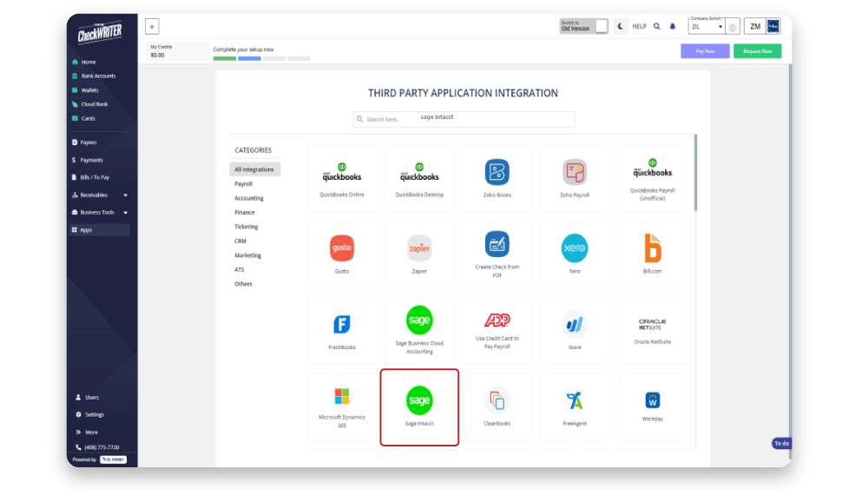Select the Zoho Payroll integration icon
The height and width of the screenshot is (489, 868).
[575, 172]
